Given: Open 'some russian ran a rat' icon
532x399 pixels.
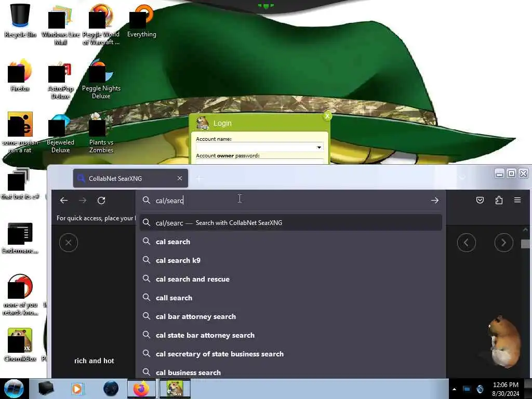Looking at the screenshot, I should click(x=20, y=133).
